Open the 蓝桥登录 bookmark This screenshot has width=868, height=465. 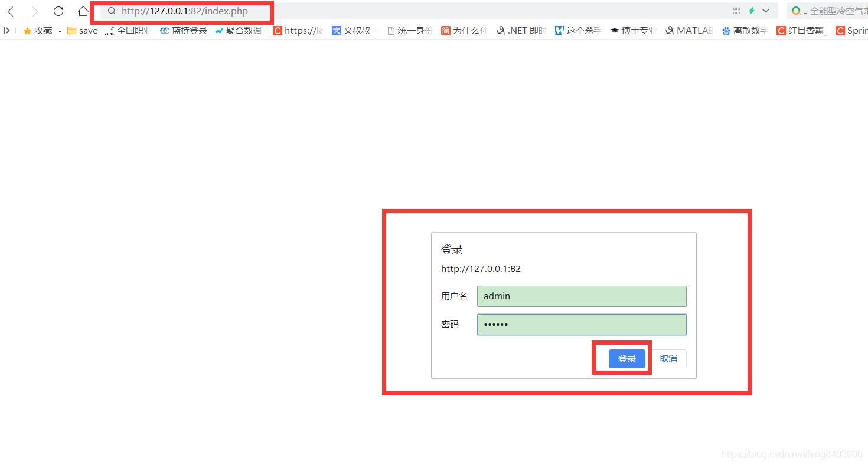[183, 30]
